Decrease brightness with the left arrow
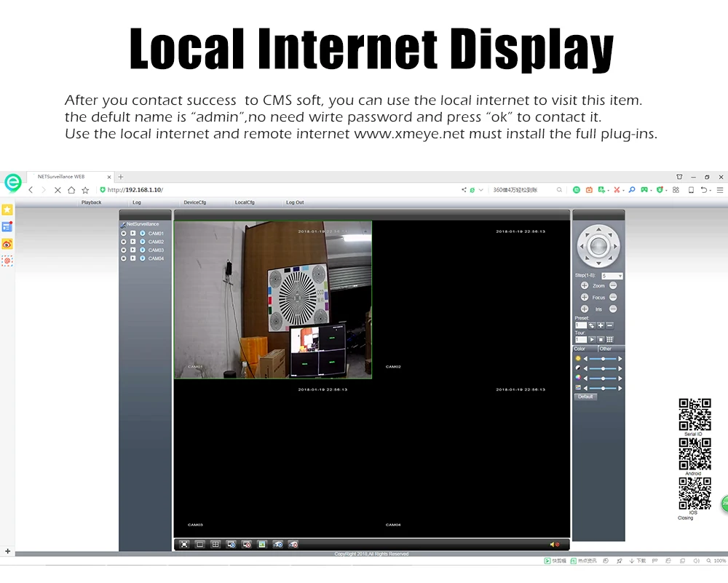Viewport: 728px width, 583px height. [585, 359]
